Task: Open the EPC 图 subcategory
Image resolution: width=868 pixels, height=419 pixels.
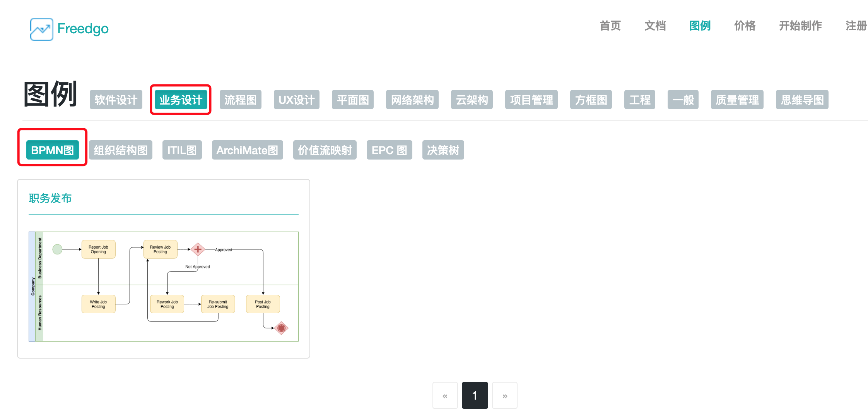Action: [x=390, y=150]
